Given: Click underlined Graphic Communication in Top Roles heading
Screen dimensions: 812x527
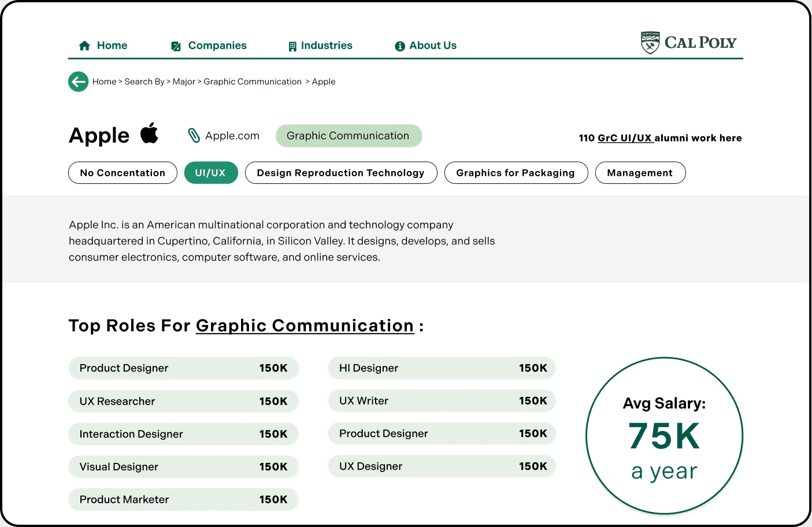Looking at the screenshot, I should 305,326.
